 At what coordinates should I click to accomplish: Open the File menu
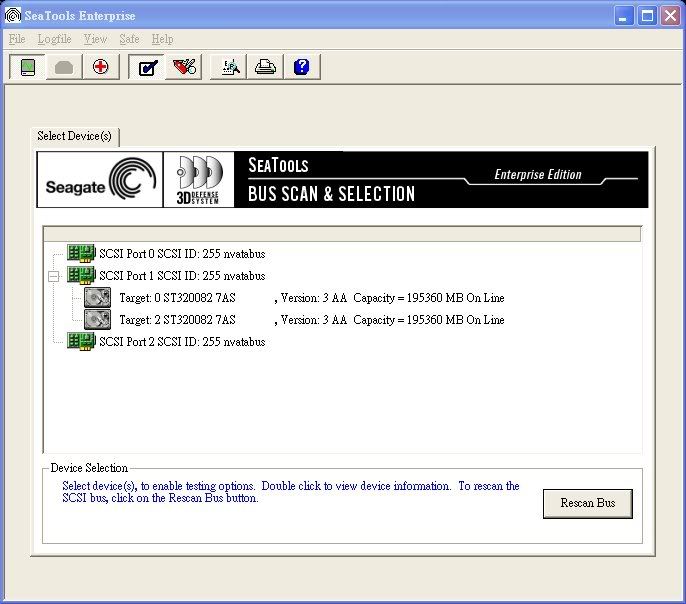pyautogui.click(x=17, y=39)
